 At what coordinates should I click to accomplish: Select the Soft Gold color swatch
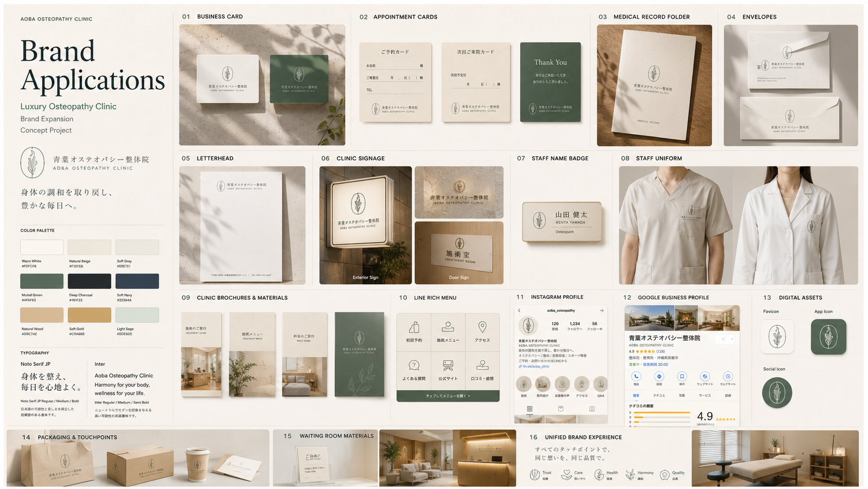tap(89, 315)
